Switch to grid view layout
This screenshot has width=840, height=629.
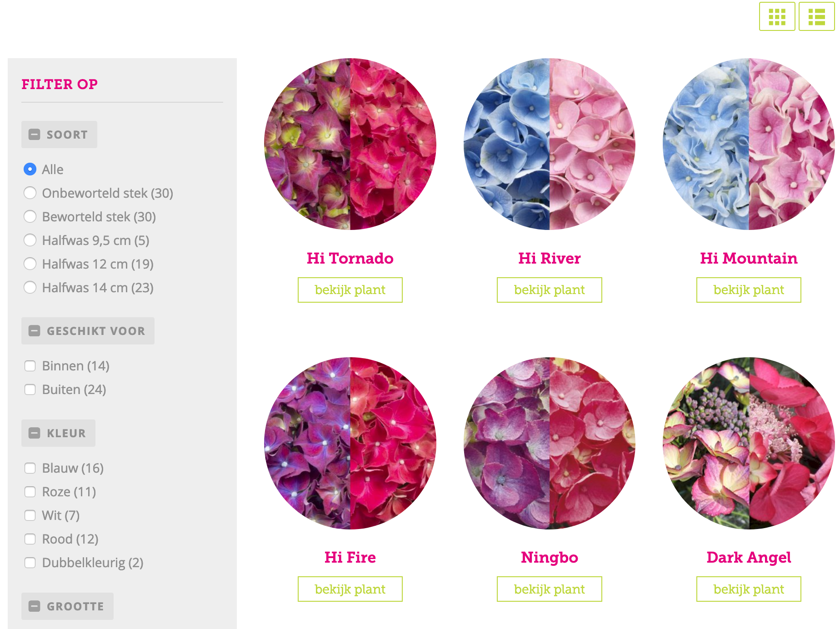coord(777,17)
